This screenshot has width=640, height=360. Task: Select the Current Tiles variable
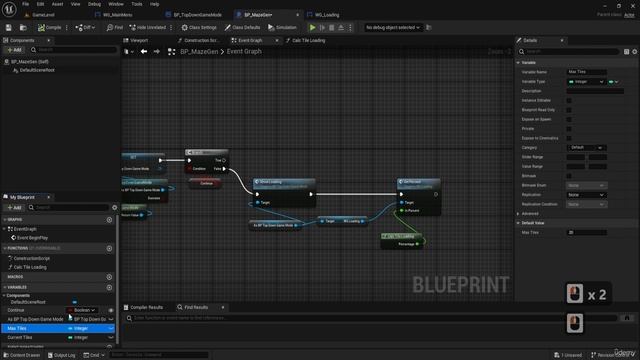pos(20,338)
